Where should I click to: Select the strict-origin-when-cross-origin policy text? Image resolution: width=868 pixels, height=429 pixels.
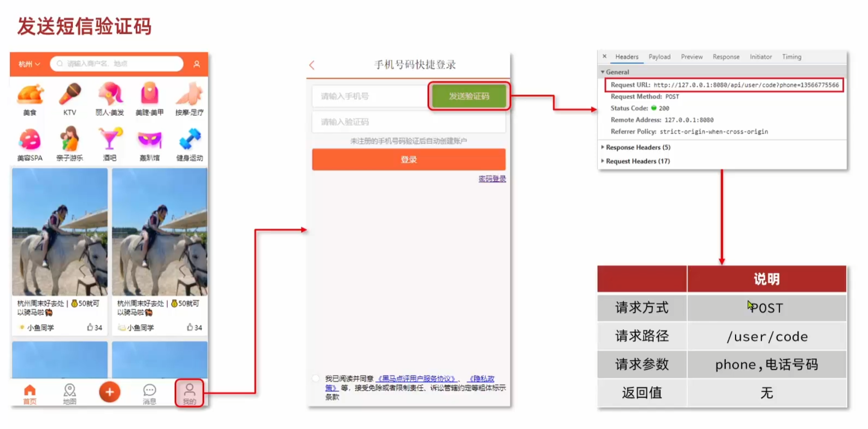(713, 132)
